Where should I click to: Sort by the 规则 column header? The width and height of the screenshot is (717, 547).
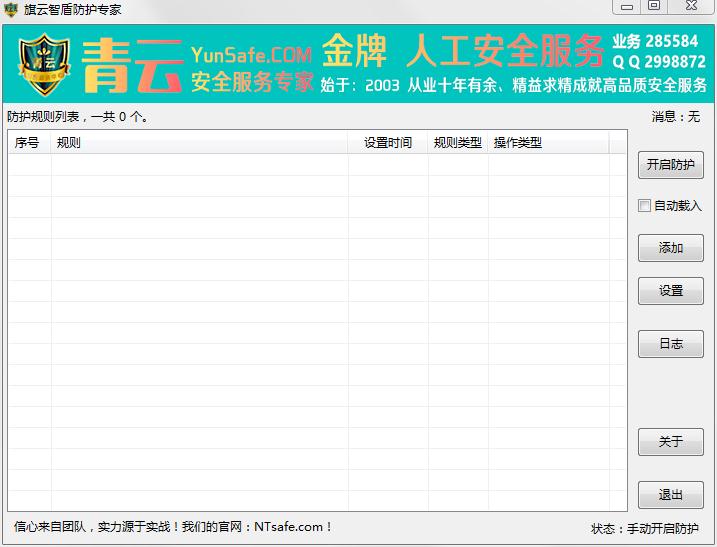200,143
